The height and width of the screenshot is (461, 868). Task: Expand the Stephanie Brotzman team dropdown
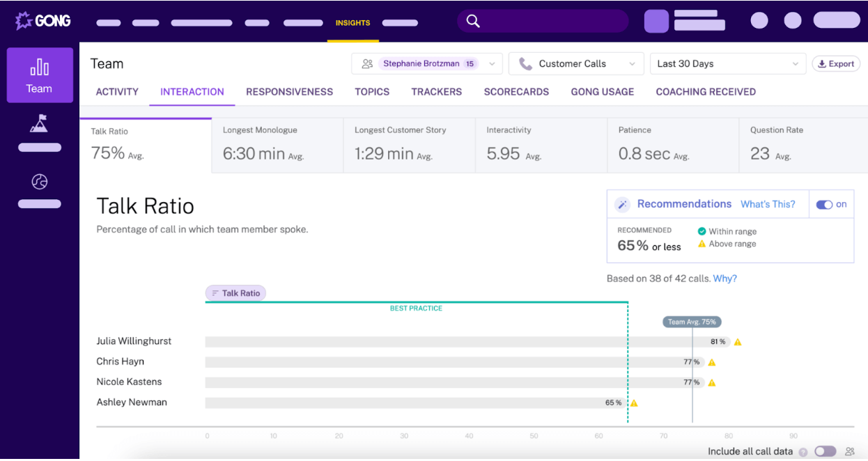[x=427, y=63]
